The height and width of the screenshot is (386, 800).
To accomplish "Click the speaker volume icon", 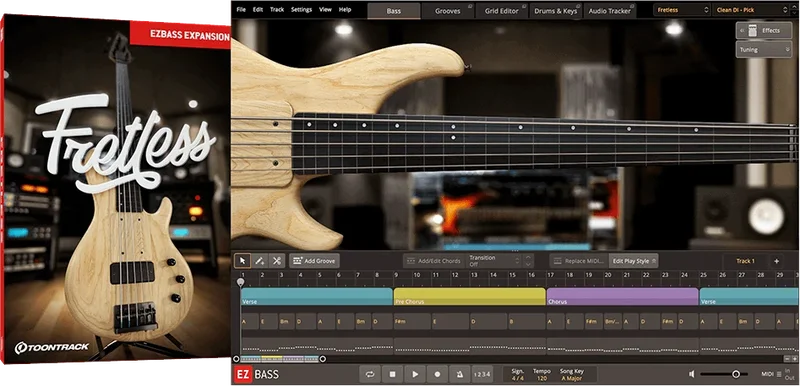I will [x=691, y=374].
